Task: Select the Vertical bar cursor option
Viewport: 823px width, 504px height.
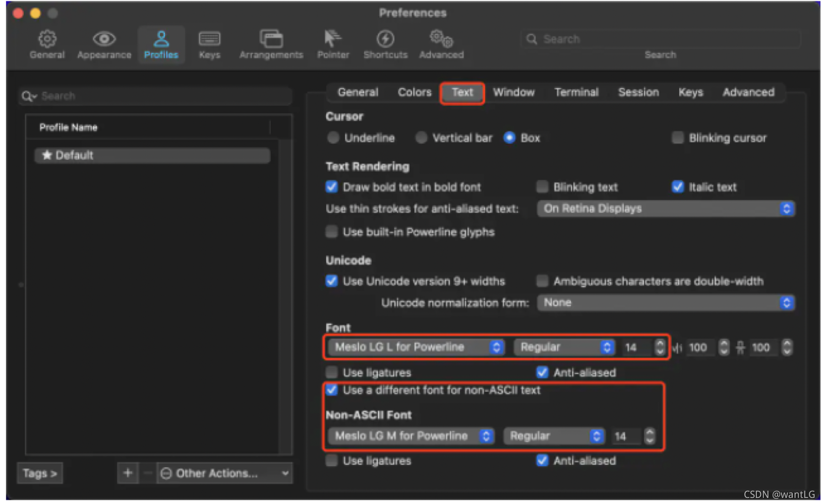Action: pyautogui.click(x=421, y=138)
